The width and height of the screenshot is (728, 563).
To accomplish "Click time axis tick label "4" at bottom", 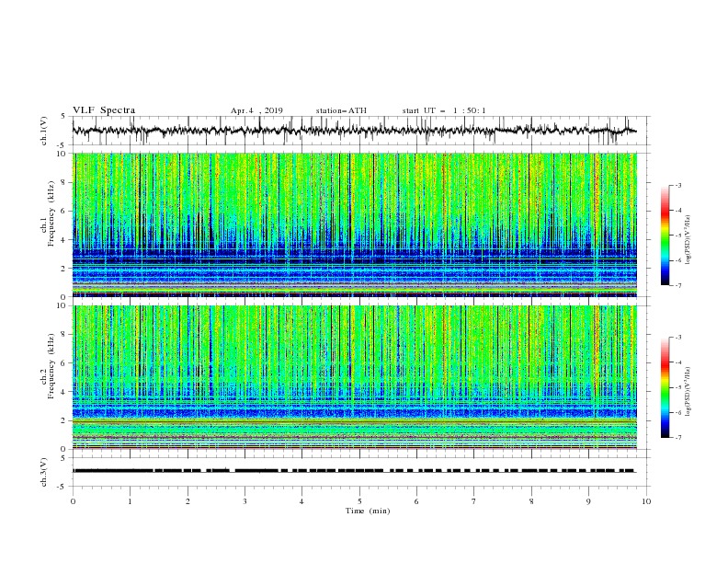I will (302, 501).
